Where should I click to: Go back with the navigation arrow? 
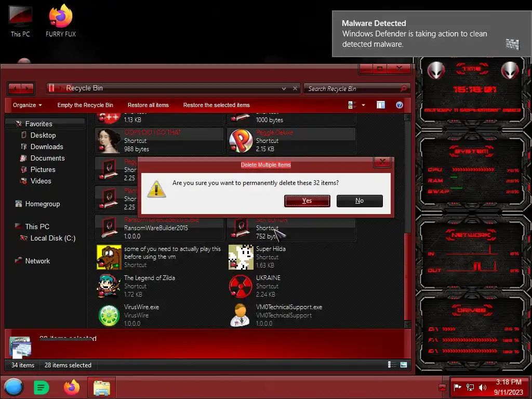pyautogui.click(x=15, y=88)
